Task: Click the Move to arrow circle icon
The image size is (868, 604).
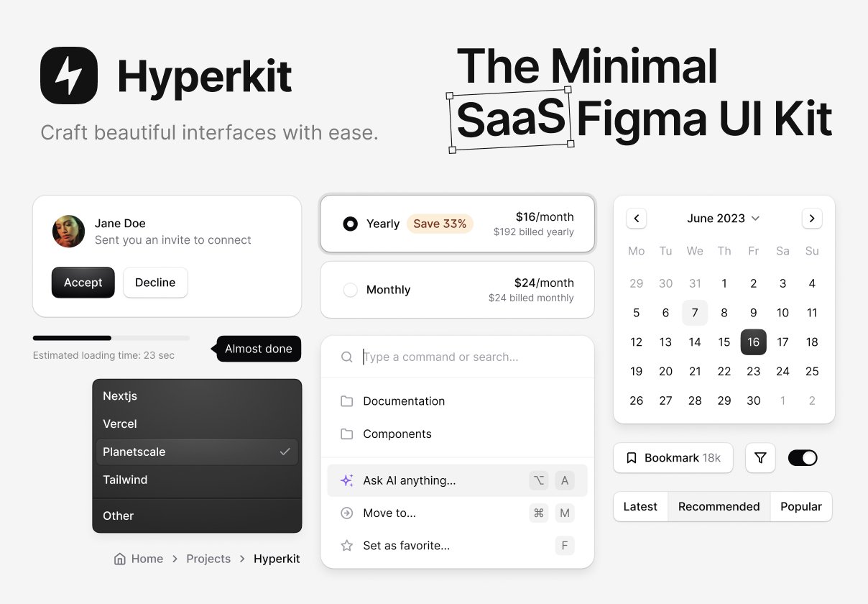Action: 346,513
